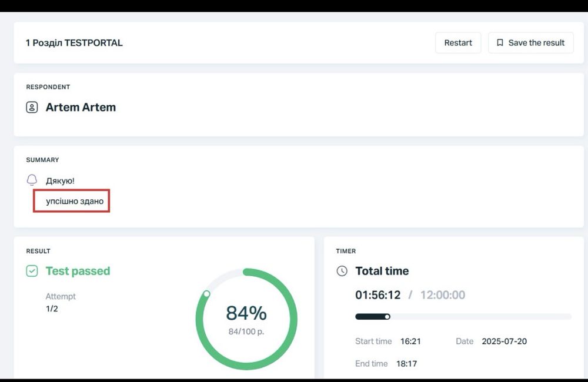Click the bookmark icon in Save the result
The height and width of the screenshot is (382, 588).
click(500, 43)
